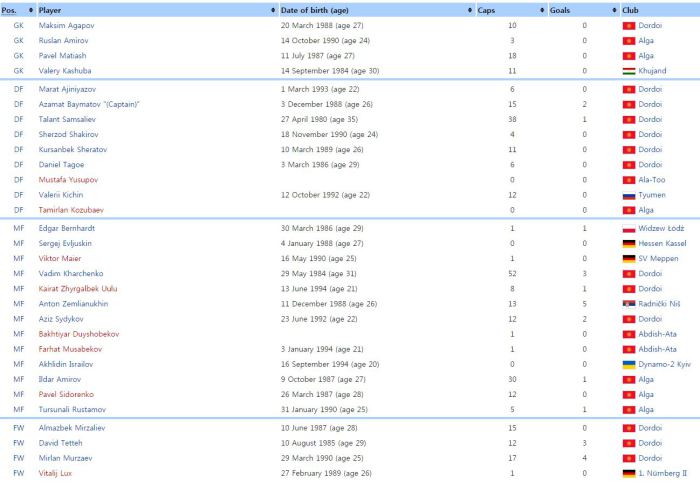This screenshot has height=486, width=700.
Task: Click the Ukrainian flag next to Dynamo-2 Kyiv
Action: [629, 364]
